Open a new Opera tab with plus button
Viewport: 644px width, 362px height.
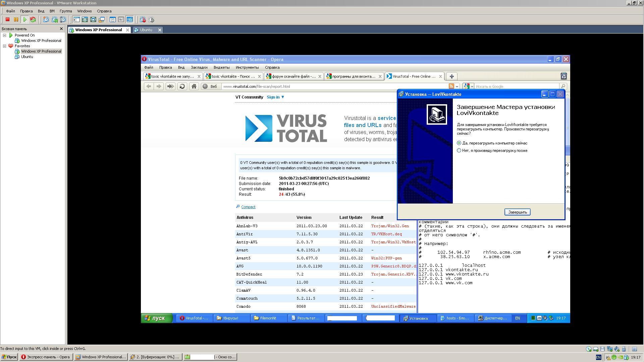coord(451,76)
